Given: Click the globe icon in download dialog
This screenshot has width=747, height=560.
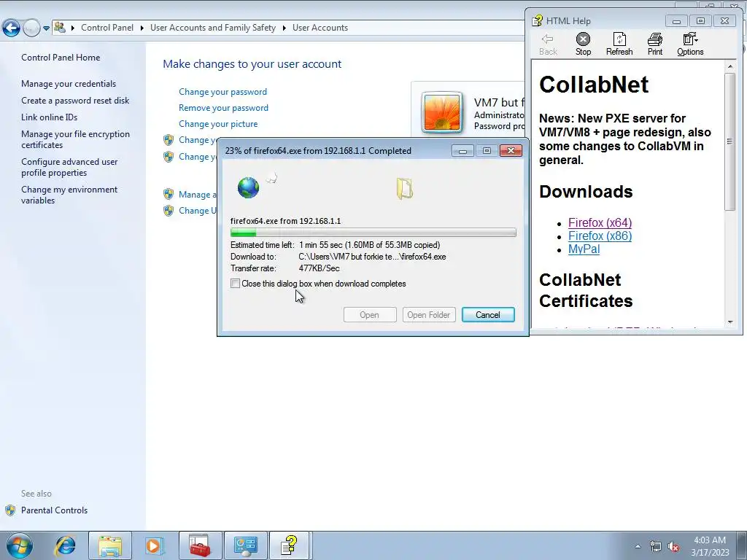Looking at the screenshot, I should click(x=248, y=187).
